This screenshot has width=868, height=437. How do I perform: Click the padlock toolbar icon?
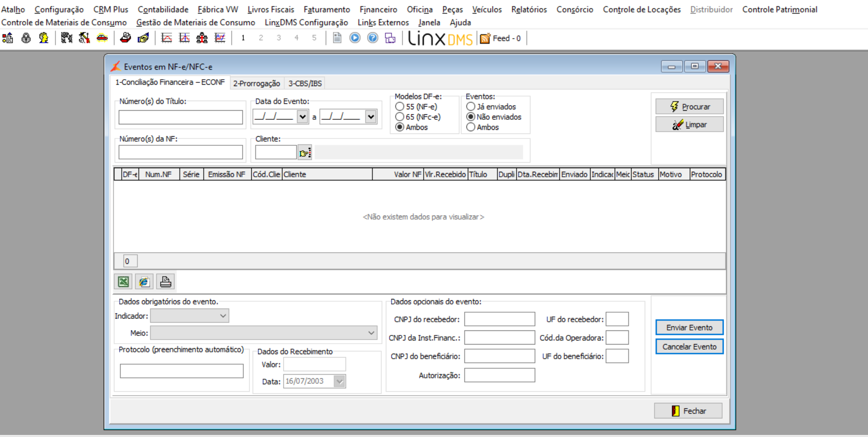26,38
